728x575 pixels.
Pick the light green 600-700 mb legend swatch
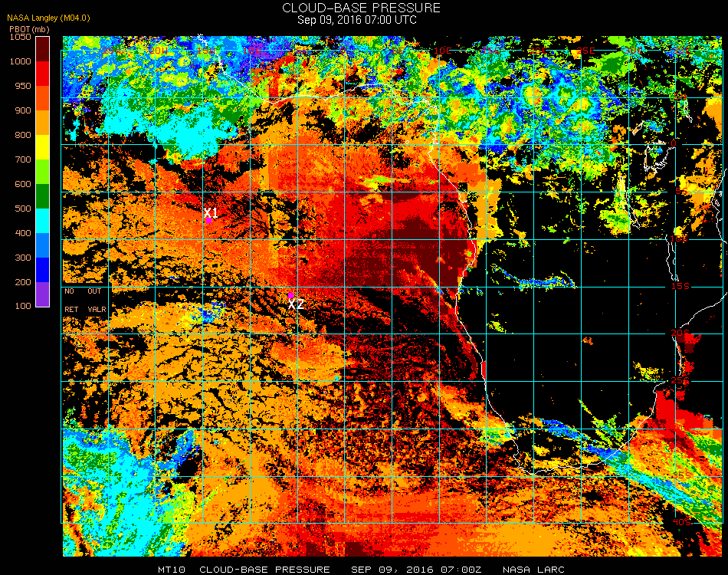coord(43,172)
